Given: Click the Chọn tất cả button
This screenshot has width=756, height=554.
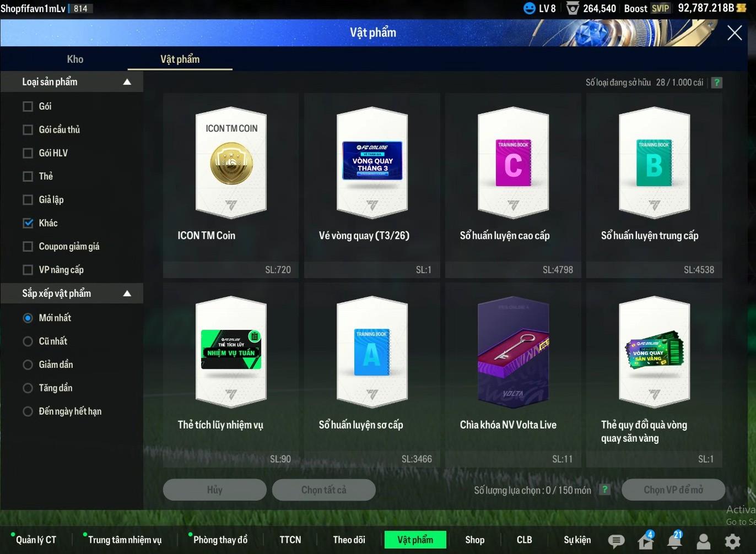Looking at the screenshot, I should (x=324, y=490).
